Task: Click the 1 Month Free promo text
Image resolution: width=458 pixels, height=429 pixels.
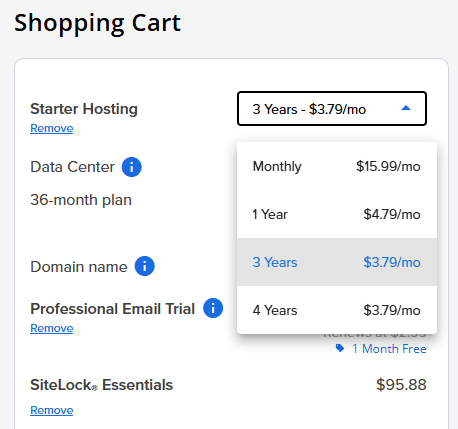Action: pos(389,349)
